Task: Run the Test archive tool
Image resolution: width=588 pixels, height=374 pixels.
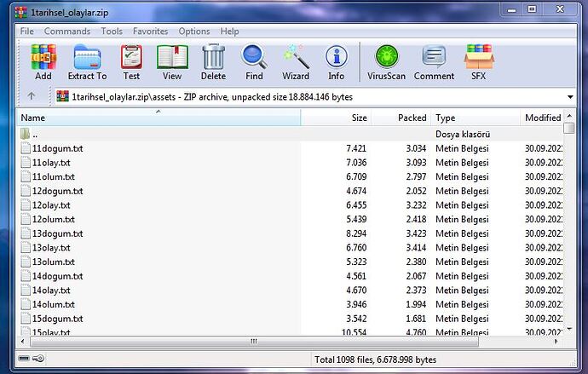Action: tap(131, 62)
